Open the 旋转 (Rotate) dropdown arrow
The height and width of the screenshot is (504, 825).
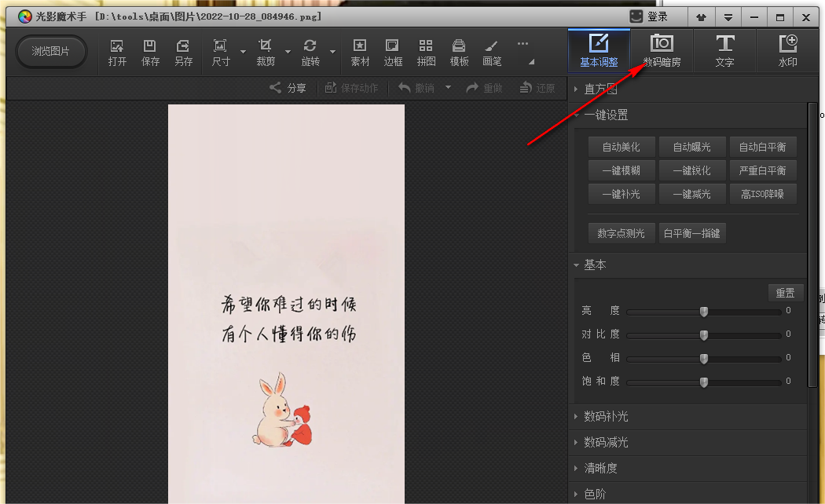(x=333, y=52)
